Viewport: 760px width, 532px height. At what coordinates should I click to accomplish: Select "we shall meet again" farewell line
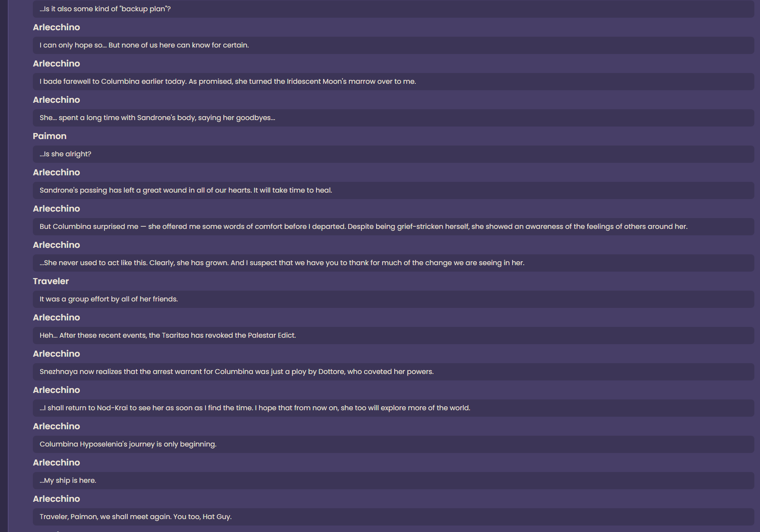click(x=393, y=517)
